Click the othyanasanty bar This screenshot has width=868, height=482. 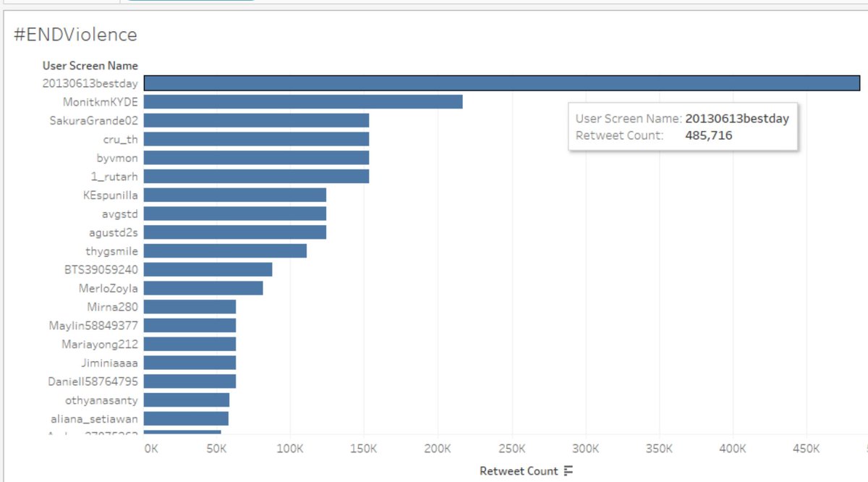pyautogui.click(x=187, y=400)
